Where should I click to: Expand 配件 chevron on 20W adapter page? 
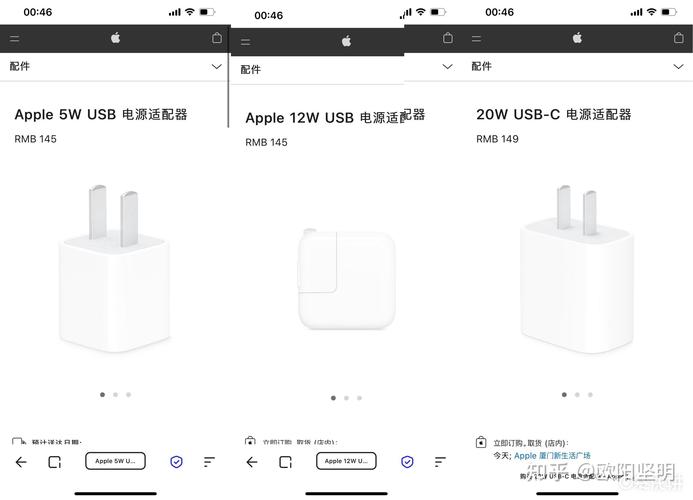pyautogui.click(x=678, y=67)
